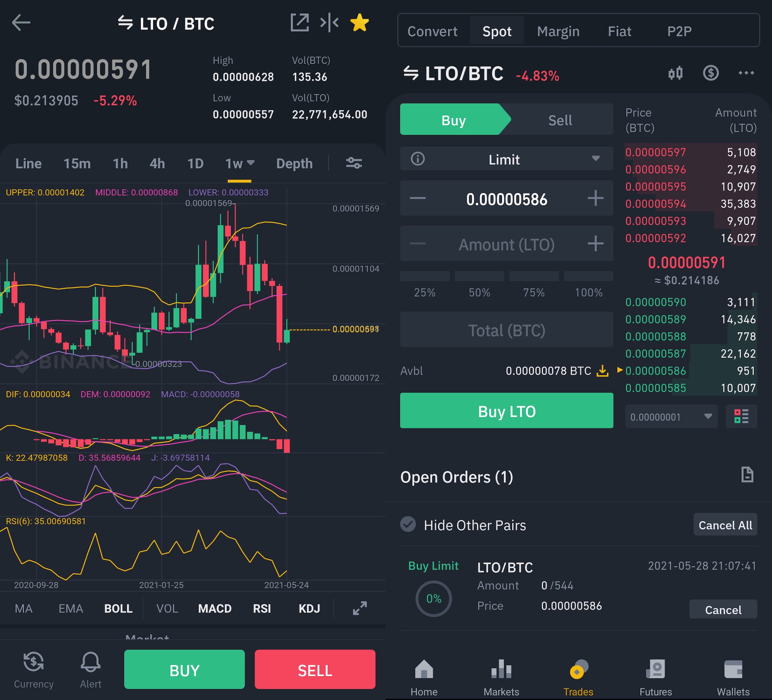Tap the back arrow icon
Screen dimensions: 772x700
(21, 23)
